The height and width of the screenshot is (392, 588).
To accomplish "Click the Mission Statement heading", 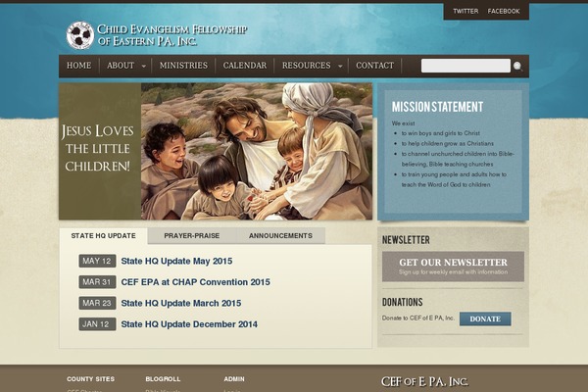I will 438,107.
